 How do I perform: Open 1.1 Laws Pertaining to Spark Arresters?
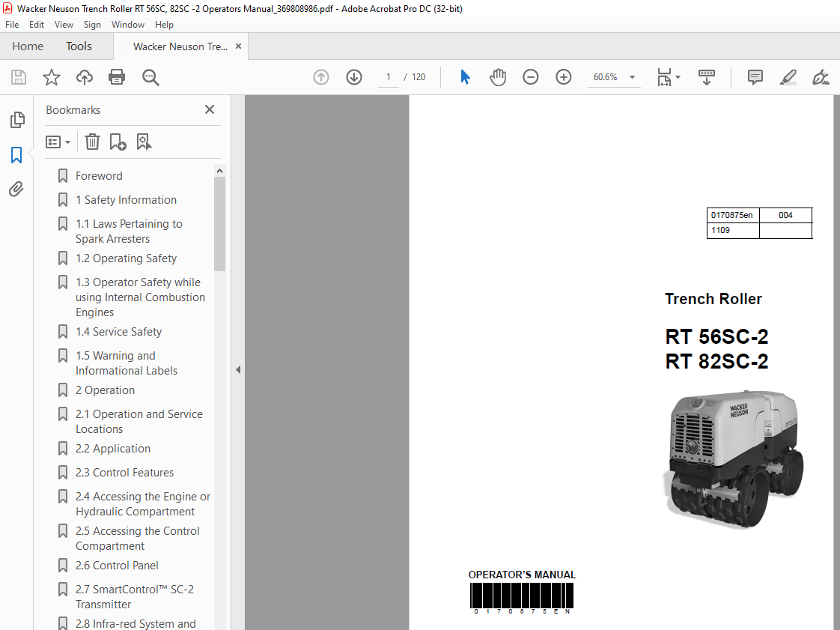pyautogui.click(x=129, y=231)
